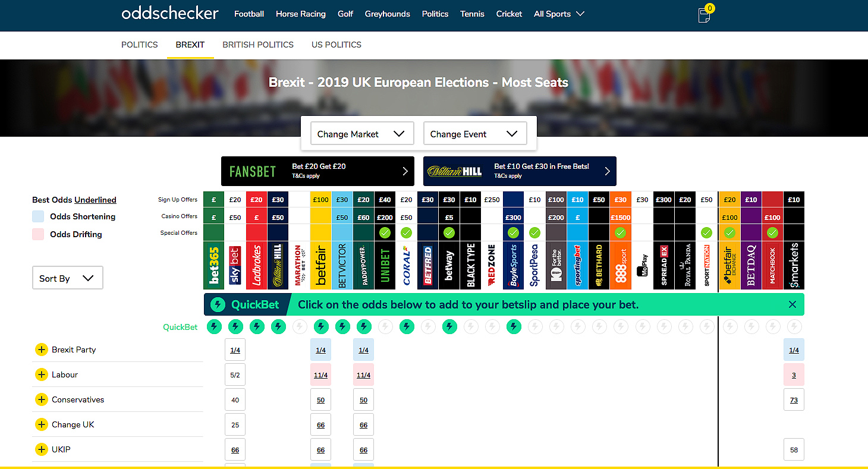
Task: Open the Sky Bet bookmaker logo
Action: tap(235, 265)
